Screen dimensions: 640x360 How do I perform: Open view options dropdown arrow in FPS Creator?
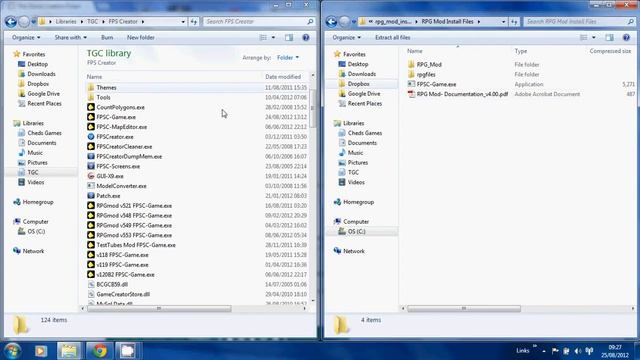pyautogui.click(x=273, y=38)
